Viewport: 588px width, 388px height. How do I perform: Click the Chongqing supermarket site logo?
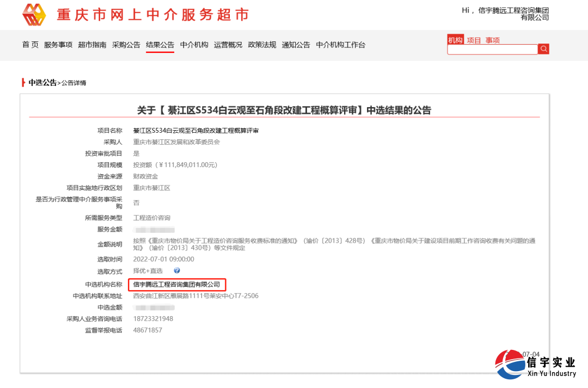[x=34, y=15]
